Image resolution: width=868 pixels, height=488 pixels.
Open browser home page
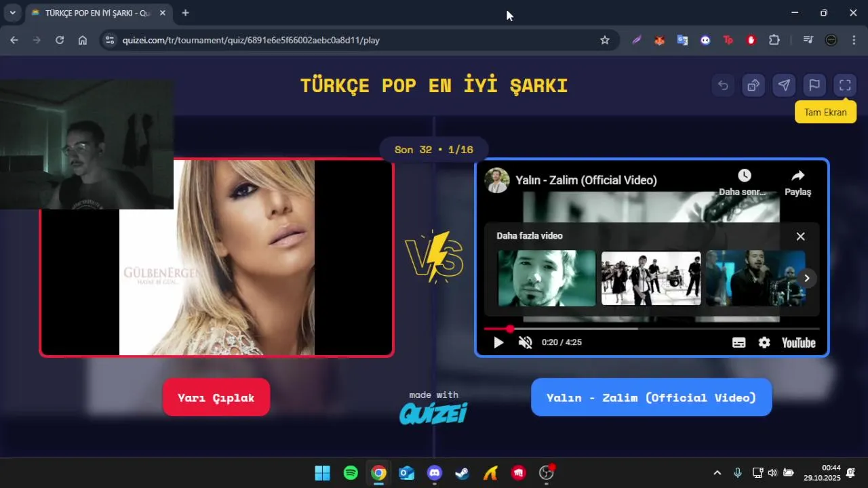tap(83, 40)
